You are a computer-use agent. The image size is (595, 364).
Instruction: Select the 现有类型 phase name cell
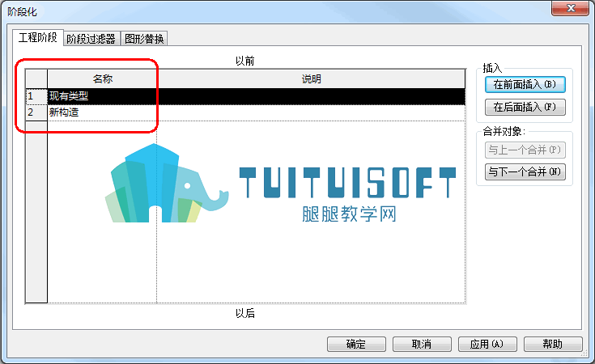[102, 96]
